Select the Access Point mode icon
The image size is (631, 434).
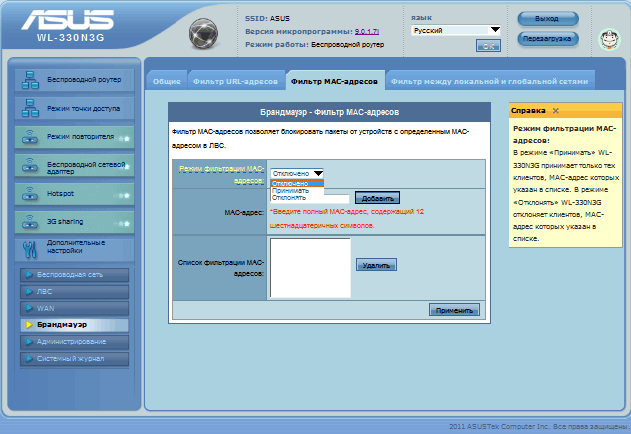[x=29, y=108]
